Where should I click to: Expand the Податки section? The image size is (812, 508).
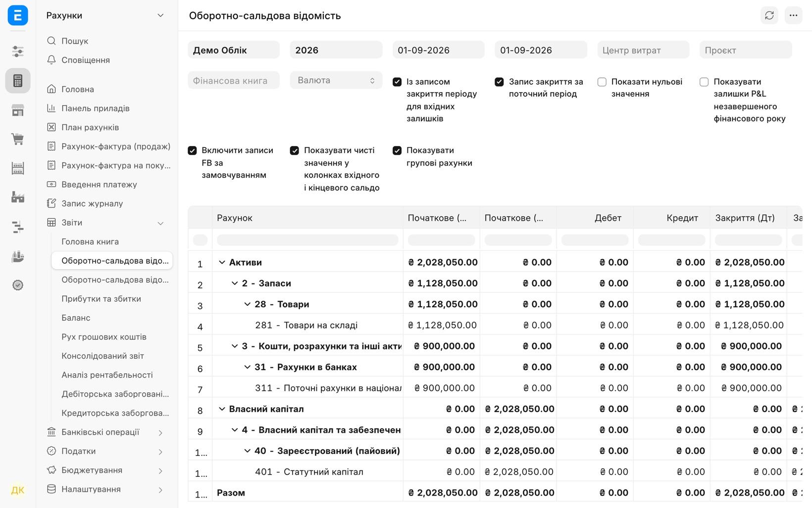[160, 452]
